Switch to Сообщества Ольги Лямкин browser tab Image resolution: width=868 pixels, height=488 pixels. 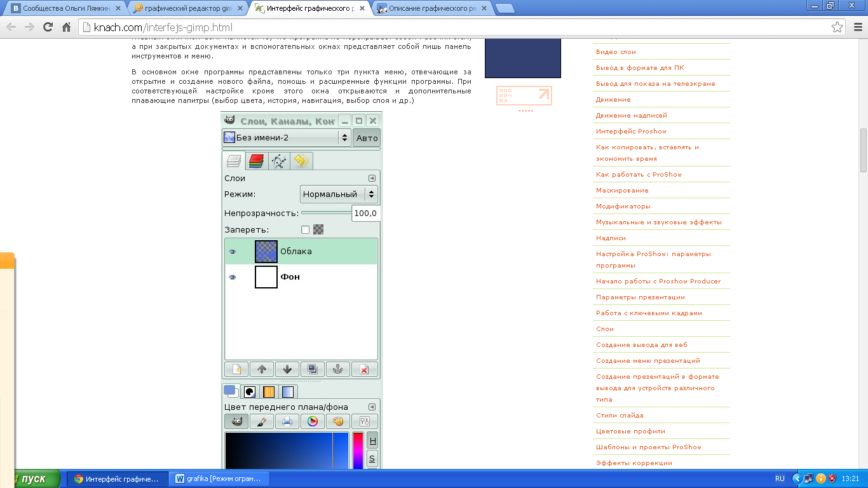65,8
